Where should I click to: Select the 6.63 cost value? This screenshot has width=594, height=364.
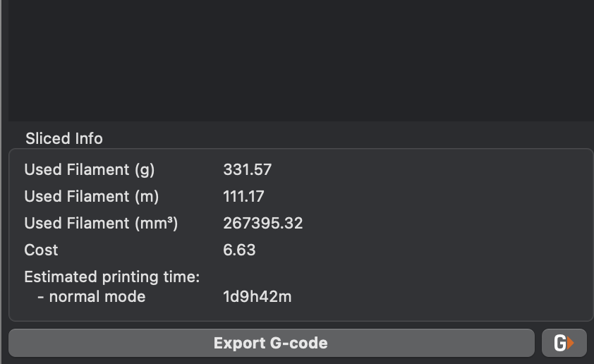[239, 250]
